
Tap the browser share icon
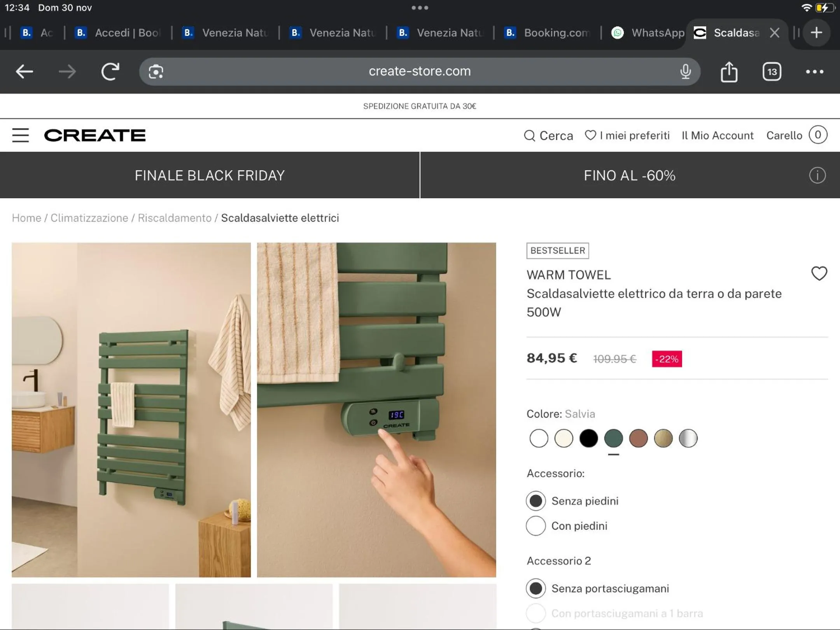pos(729,72)
